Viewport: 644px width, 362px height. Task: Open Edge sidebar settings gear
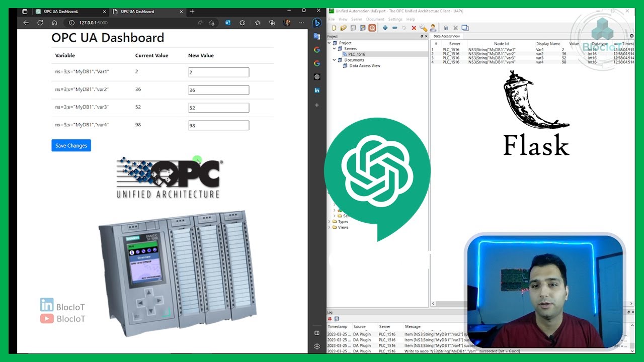pyautogui.click(x=317, y=346)
